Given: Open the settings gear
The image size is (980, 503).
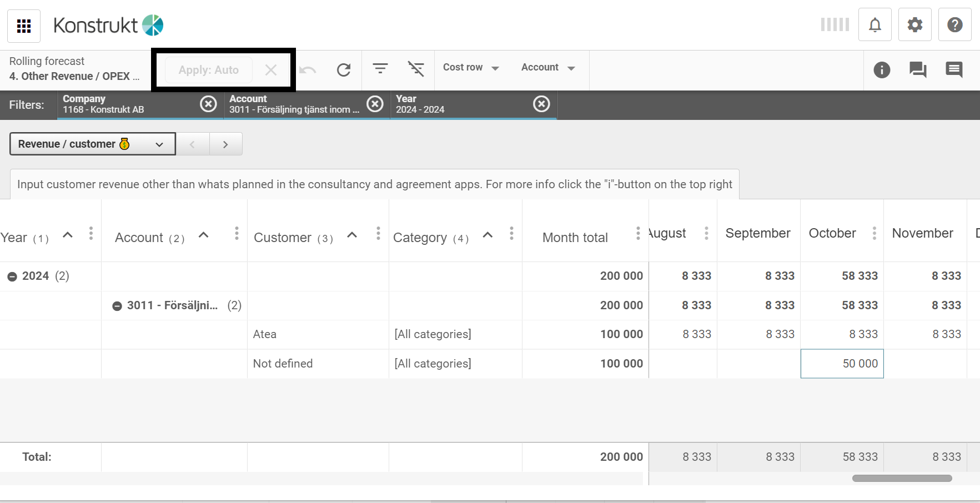Looking at the screenshot, I should point(914,25).
